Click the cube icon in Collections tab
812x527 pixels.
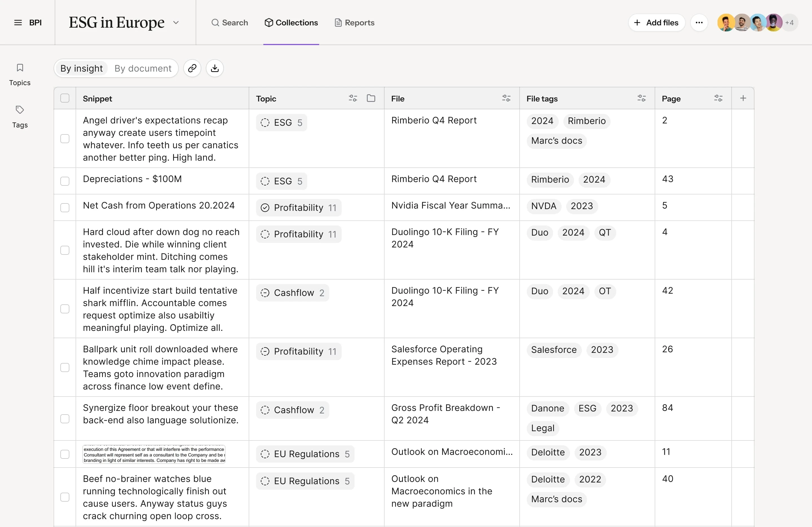(269, 23)
